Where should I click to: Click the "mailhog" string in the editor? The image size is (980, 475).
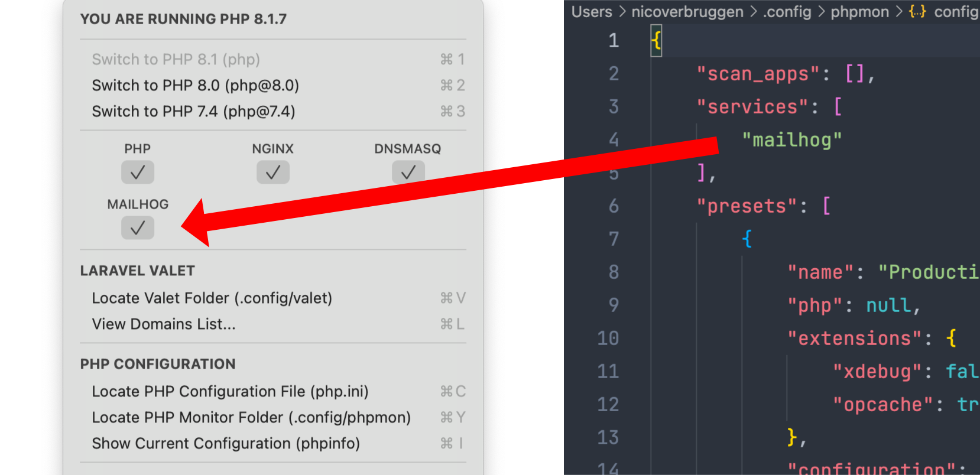[x=792, y=141]
